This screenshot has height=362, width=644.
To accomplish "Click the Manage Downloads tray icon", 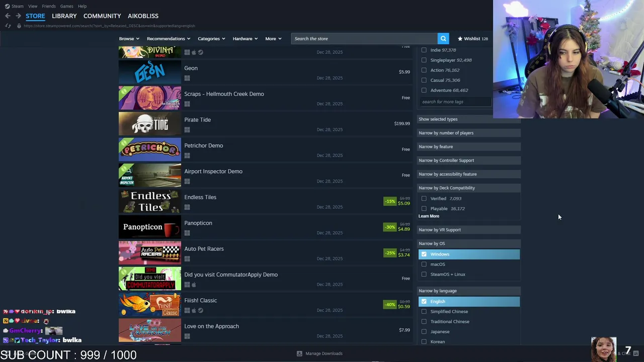I will pos(299,353).
